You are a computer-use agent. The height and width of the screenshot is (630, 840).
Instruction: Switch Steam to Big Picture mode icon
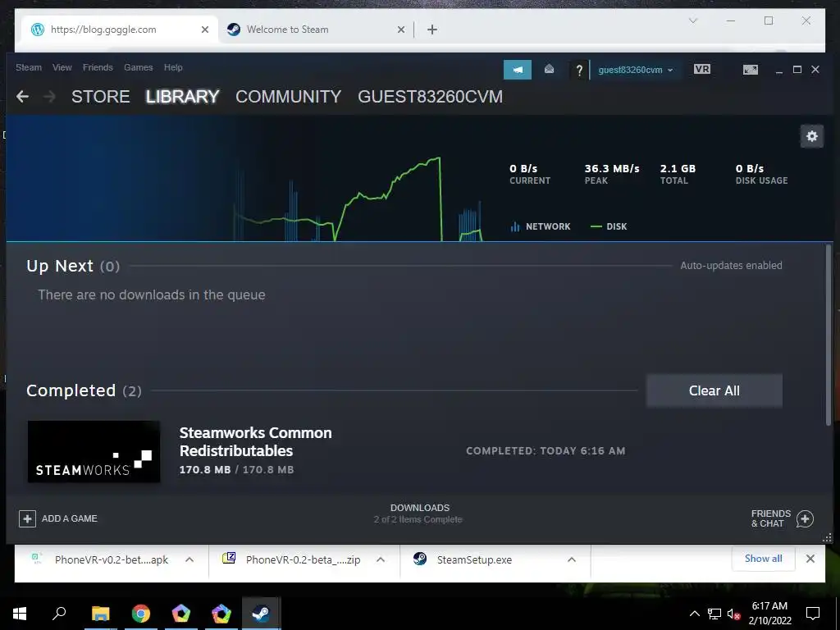click(750, 70)
